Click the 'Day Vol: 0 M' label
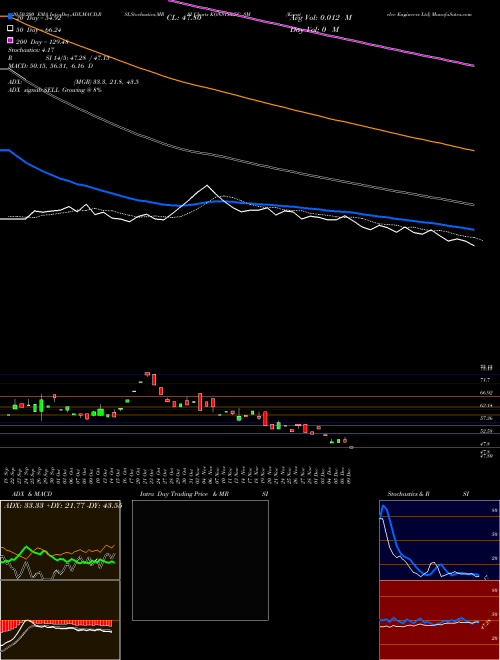Screen dimensions: 500x660 pyautogui.click(x=315, y=29)
